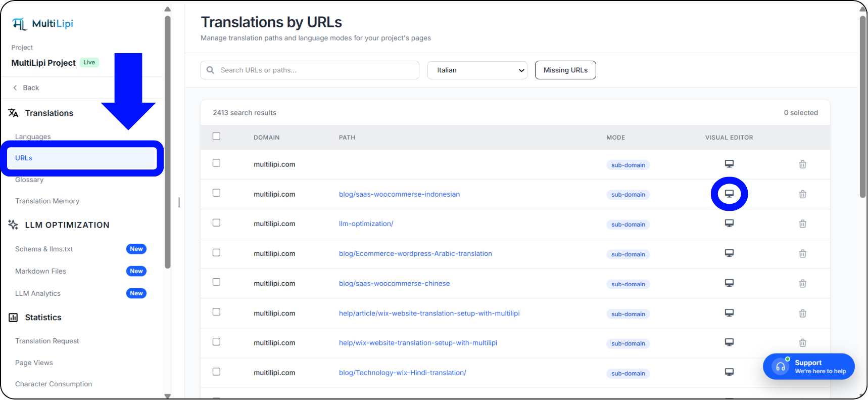Image resolution: width=868 pixels, height=400 pixels.
Task: Open the Languages sidebar item
Action: pyautogui.click(x=33, y=137)
